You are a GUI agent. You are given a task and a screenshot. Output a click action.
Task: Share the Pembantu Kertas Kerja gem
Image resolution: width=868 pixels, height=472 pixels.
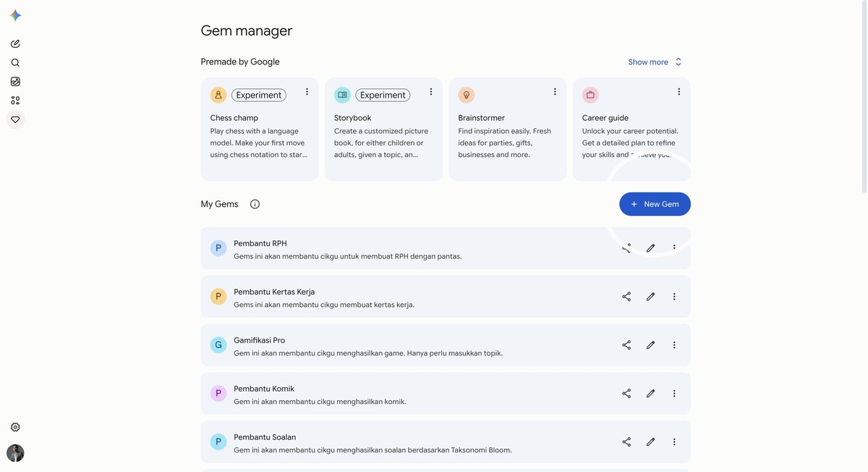point(626,297)
